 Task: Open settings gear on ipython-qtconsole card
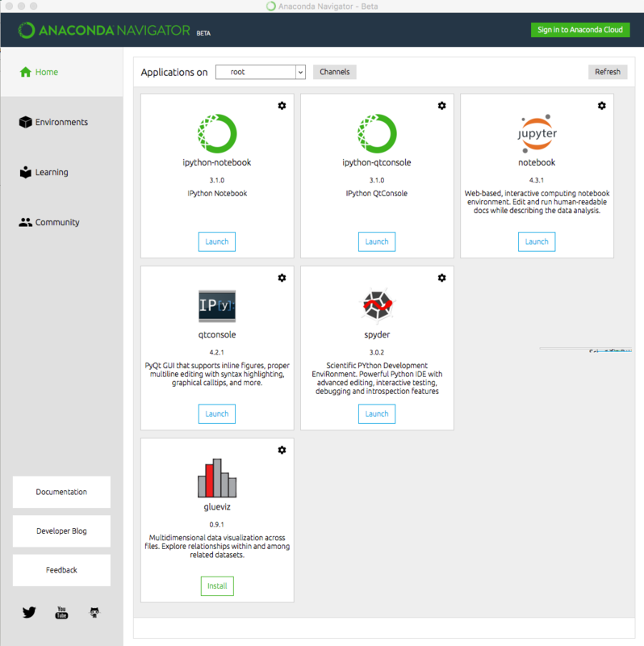pyautogui.click(x=441, y=106)
